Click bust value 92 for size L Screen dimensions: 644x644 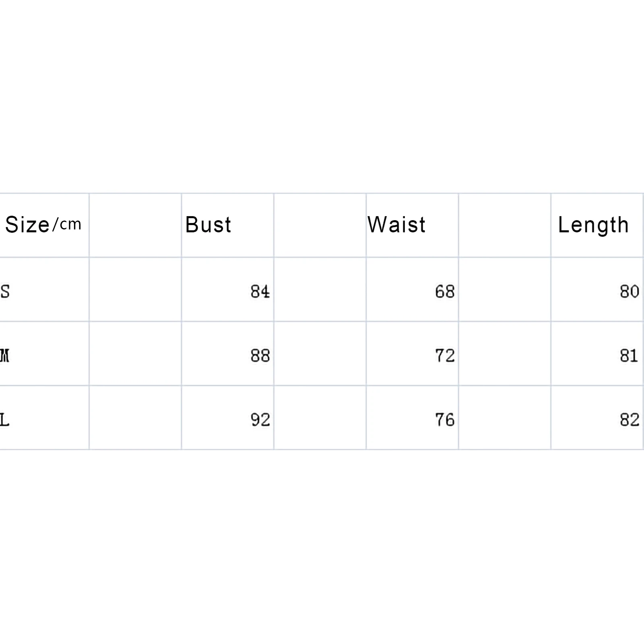click(x=260, y=420)
